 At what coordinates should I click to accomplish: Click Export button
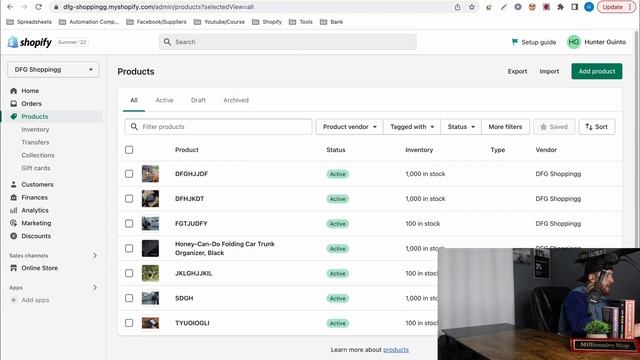click(517, 71)
